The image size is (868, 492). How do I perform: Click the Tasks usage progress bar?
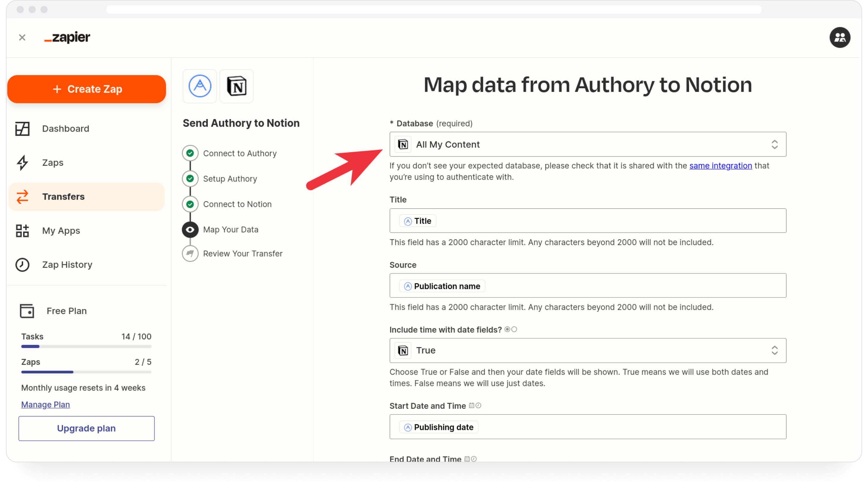tap(86, 347)
